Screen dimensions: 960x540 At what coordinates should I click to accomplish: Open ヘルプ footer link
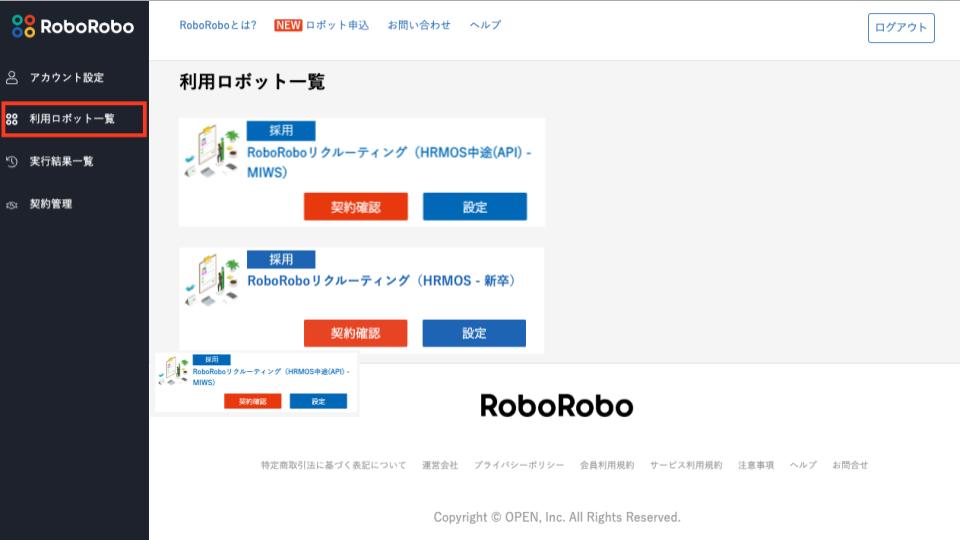coord(803,465)
